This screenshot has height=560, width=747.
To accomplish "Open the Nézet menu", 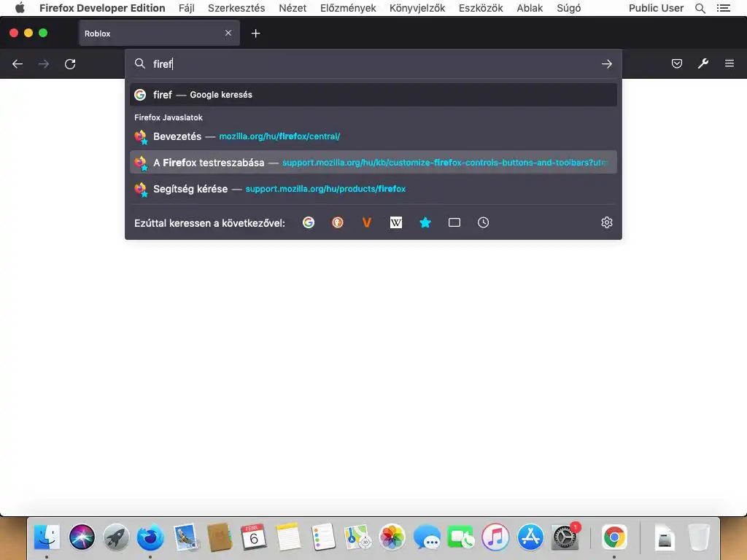I will (x=293, y=8).
